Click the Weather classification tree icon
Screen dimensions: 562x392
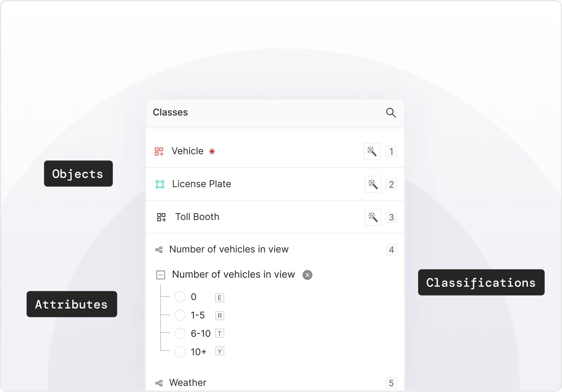pyautogui.click(x=159, y=383)
